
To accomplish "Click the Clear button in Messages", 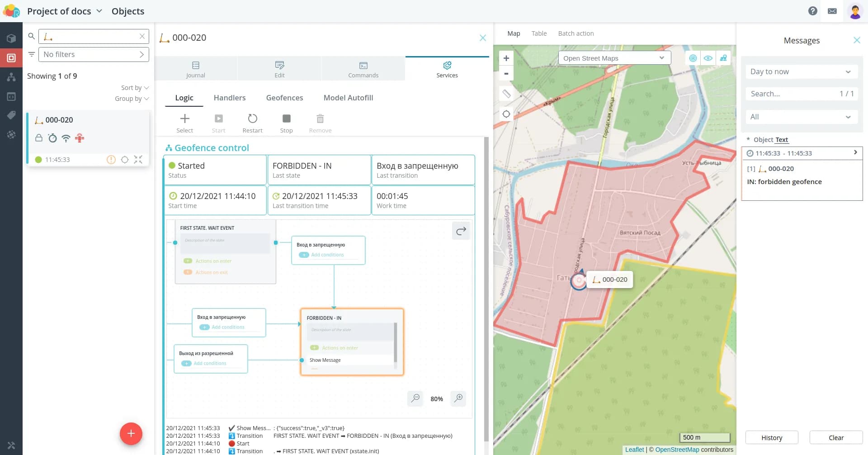I will click(836, 437).
